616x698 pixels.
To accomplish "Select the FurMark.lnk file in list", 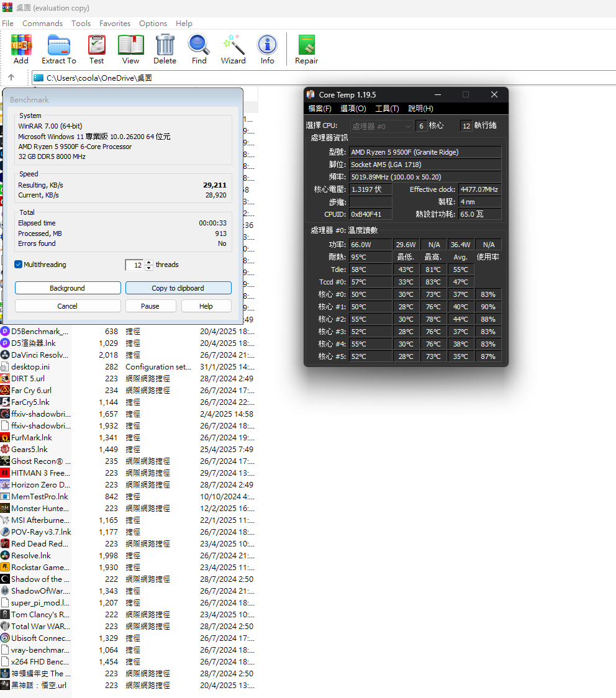I will tap(31, 438).
